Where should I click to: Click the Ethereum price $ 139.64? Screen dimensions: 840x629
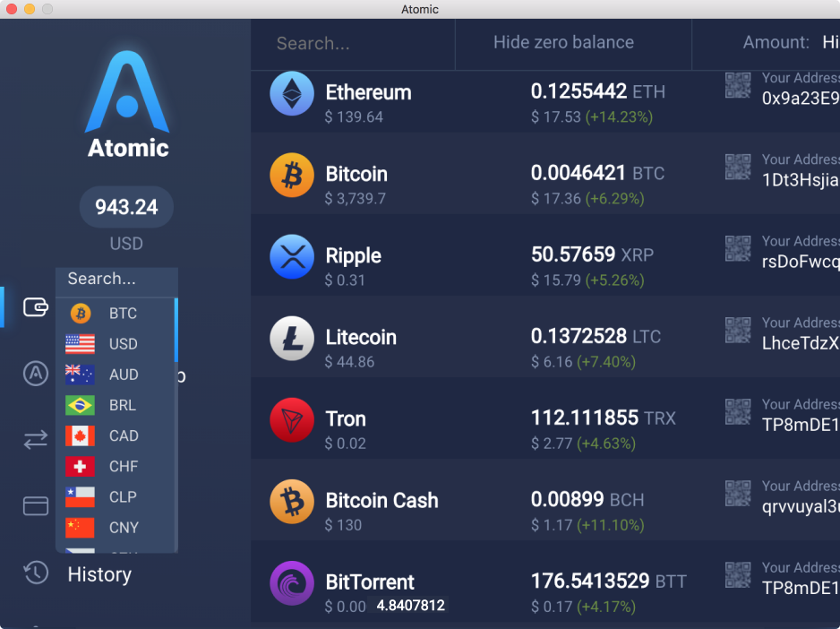(354, 116)
